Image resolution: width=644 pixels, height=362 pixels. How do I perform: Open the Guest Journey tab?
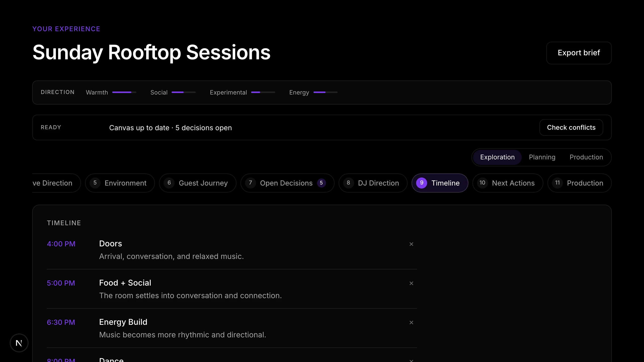[198, 183]
